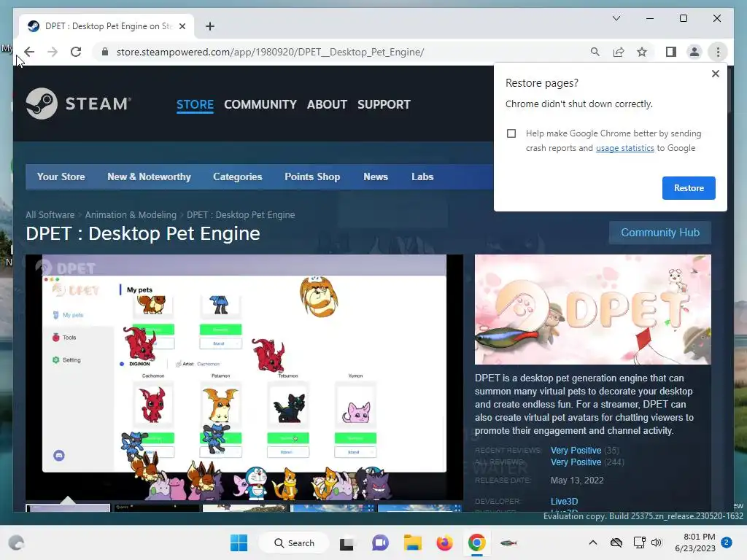Open the ABOUT menu item
The height and width of the screenshot is (560, 747).
[327, 104]
